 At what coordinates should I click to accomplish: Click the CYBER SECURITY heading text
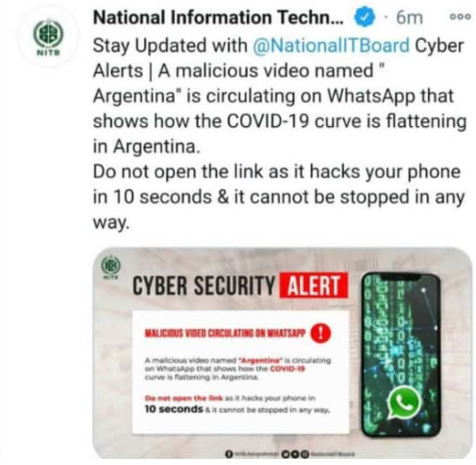point(203,286)
